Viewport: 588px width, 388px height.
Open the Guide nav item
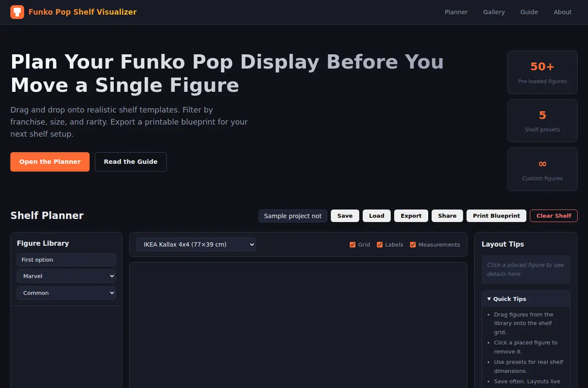(x=529, y=12)
